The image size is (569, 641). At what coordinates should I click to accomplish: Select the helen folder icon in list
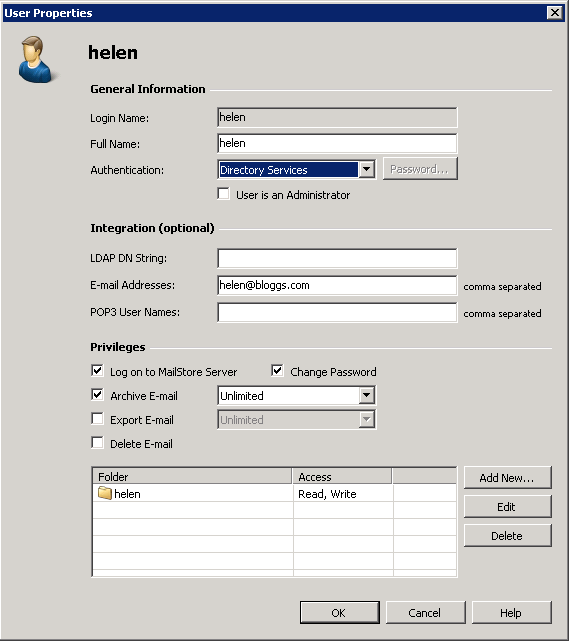point(105,493)
